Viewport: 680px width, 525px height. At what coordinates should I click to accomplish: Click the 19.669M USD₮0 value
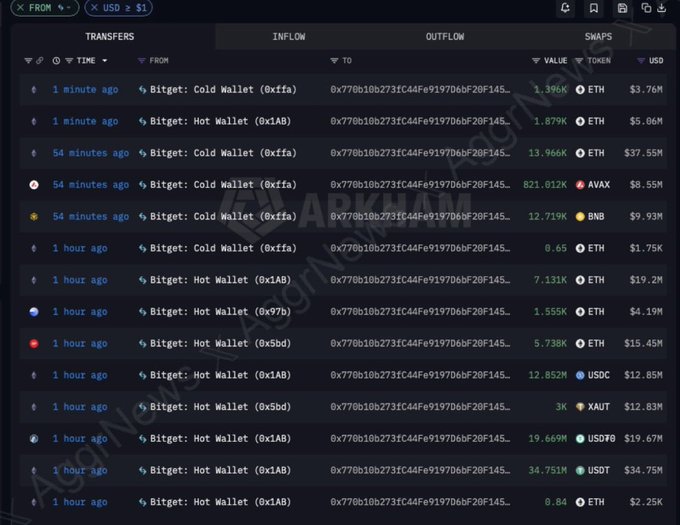pyautogui.click(x=547, y=439)
